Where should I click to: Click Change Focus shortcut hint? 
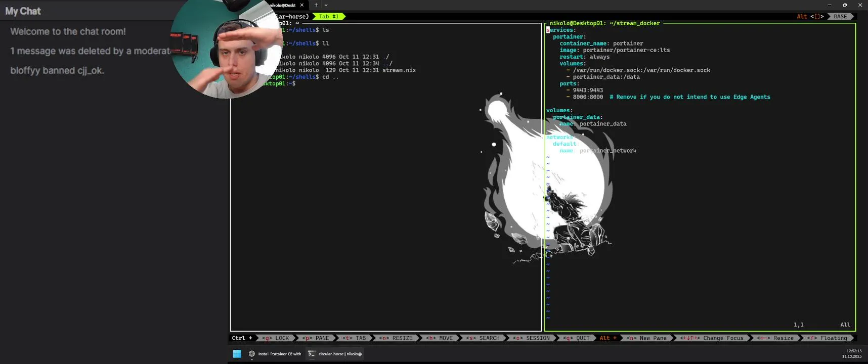[712, 338]
